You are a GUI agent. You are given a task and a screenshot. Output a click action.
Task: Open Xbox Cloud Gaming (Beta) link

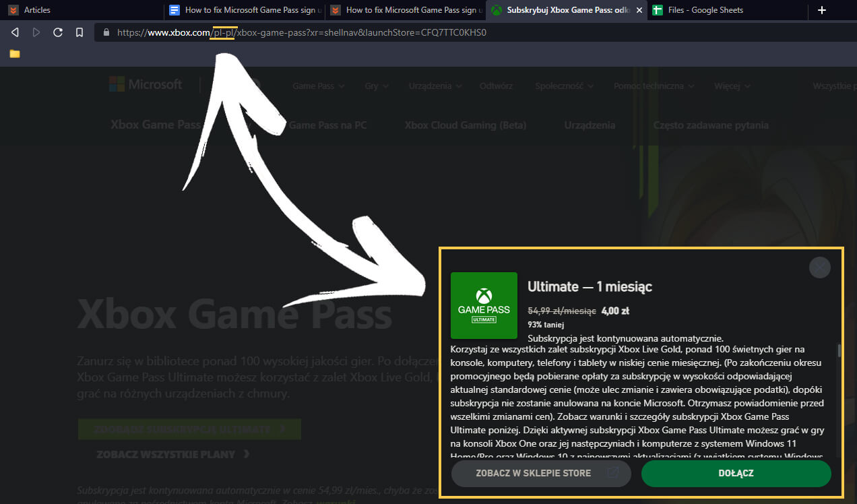(x=466, y=125)
